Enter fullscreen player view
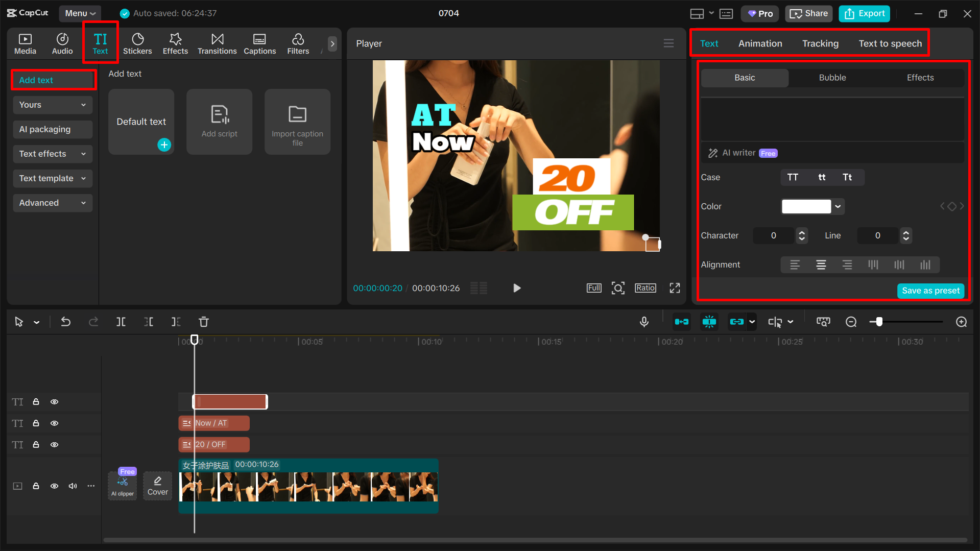This screenshot has width=980, height=551. coord(675,288)
